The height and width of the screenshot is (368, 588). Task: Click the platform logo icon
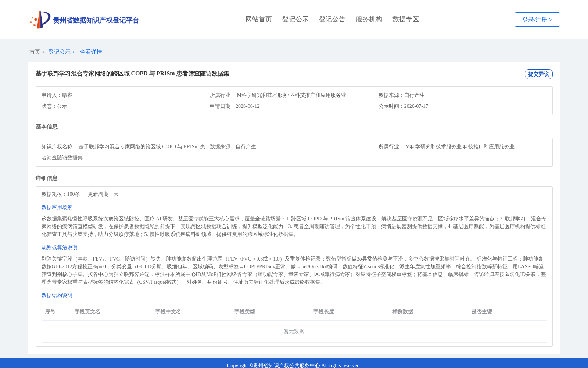pos(40,20)
